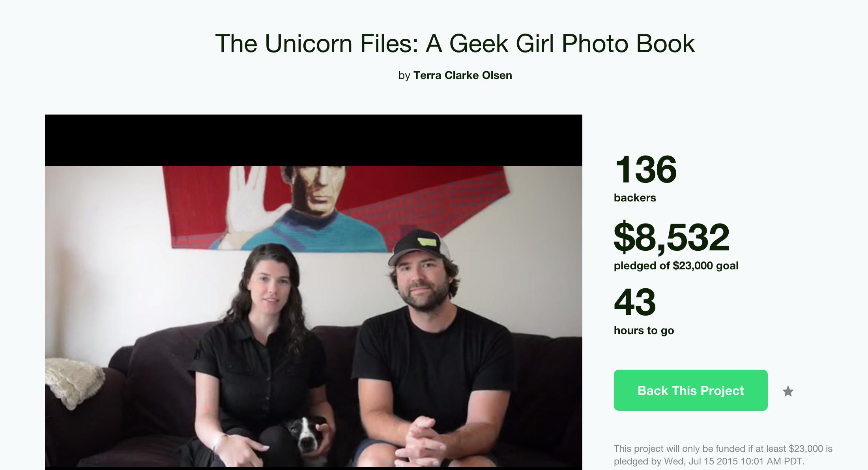Click the "pledged of $23,000 goal" text
This screenshot has width=868, height=470.
click(x=676, y=265)
